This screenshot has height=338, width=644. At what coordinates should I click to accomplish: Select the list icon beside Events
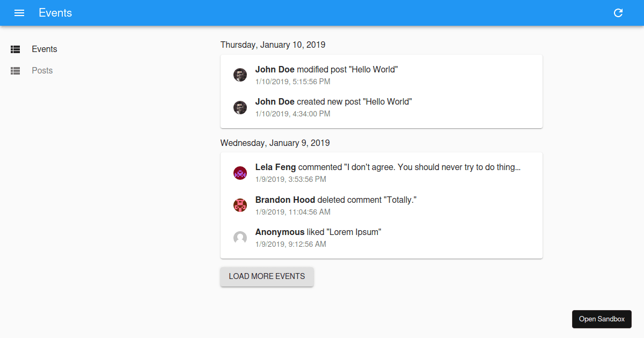point(15,49)
